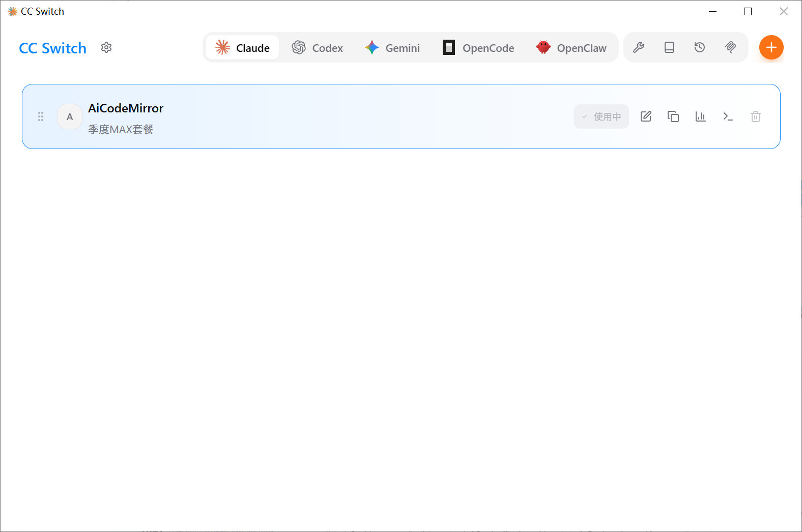Click the CC Switch title logo

52,48
